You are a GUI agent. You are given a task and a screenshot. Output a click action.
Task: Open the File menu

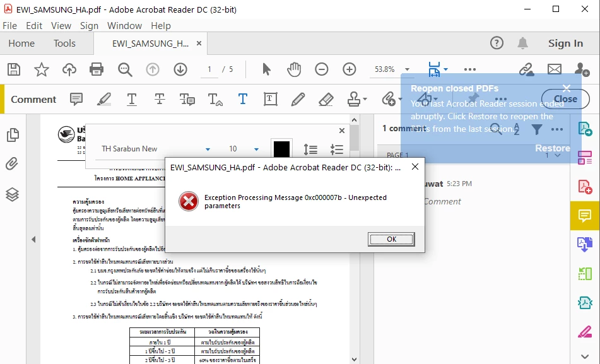[x=10, y=26]
